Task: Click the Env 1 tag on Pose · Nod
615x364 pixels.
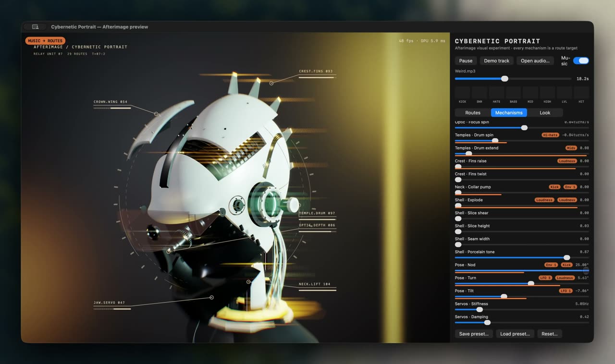Action: click(551, 265)
